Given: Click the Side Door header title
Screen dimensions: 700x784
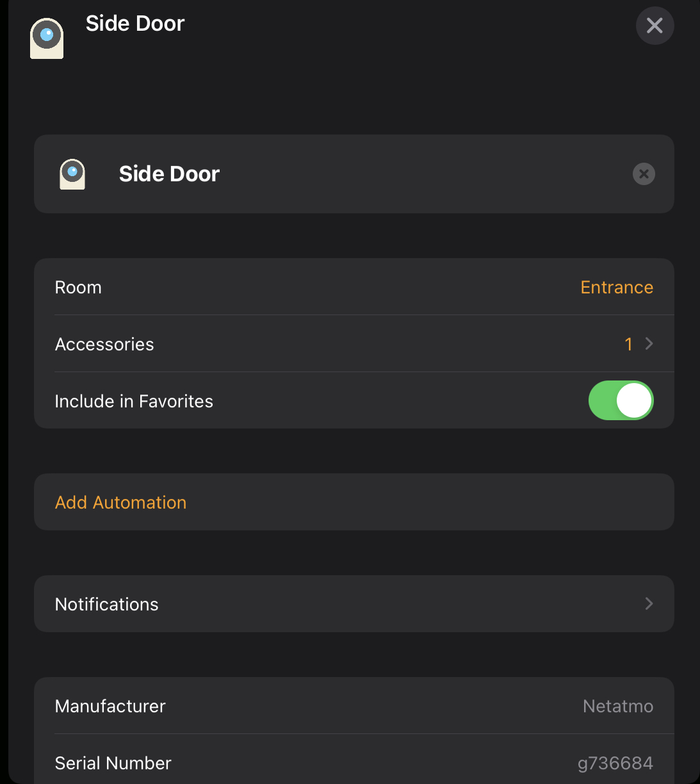Looking at the screenshot, I should (135, 24).
